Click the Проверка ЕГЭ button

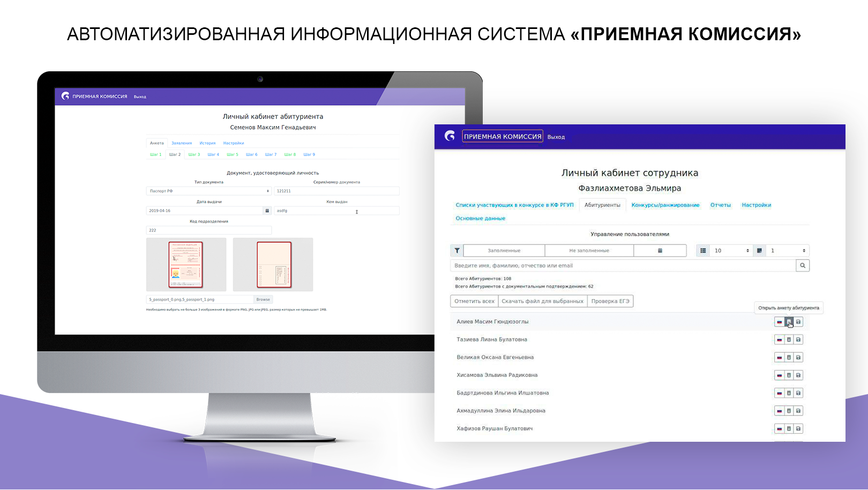pyautogui.click(x=610, y=301)
